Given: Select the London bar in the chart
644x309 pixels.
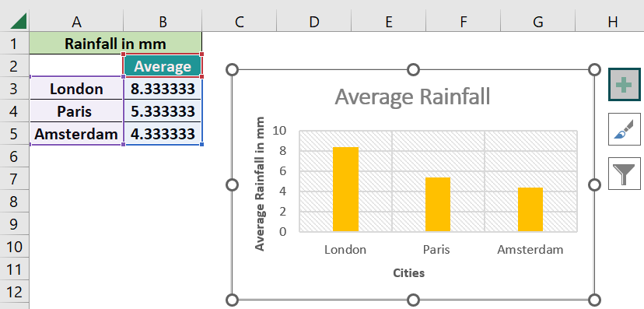Looking at the screenshot, I should pos(346,189).
